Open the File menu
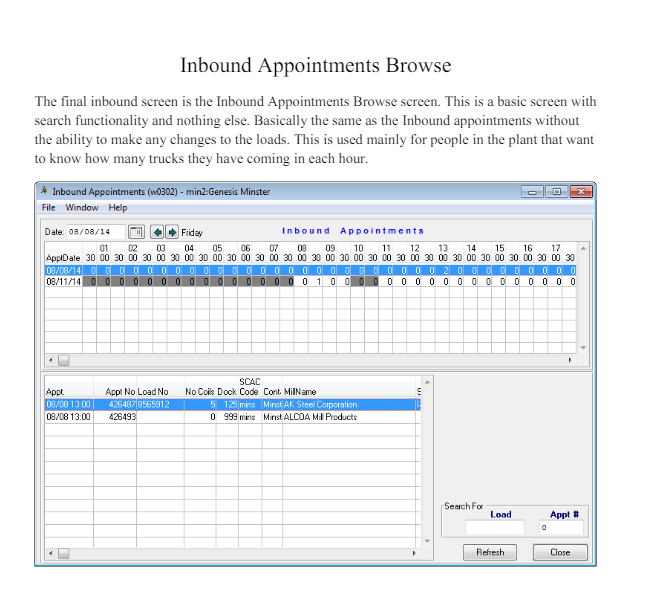The height and width of the screenshot is (592, 657). pos(48,207)
